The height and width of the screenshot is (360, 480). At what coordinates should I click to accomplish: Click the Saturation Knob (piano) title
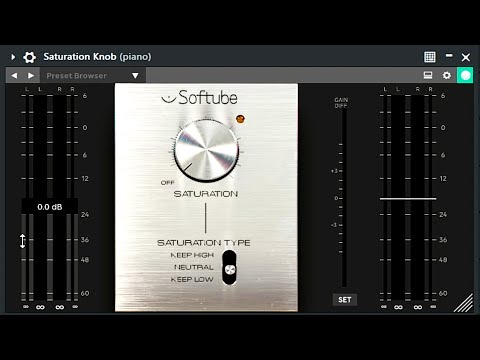pos(97,57)
